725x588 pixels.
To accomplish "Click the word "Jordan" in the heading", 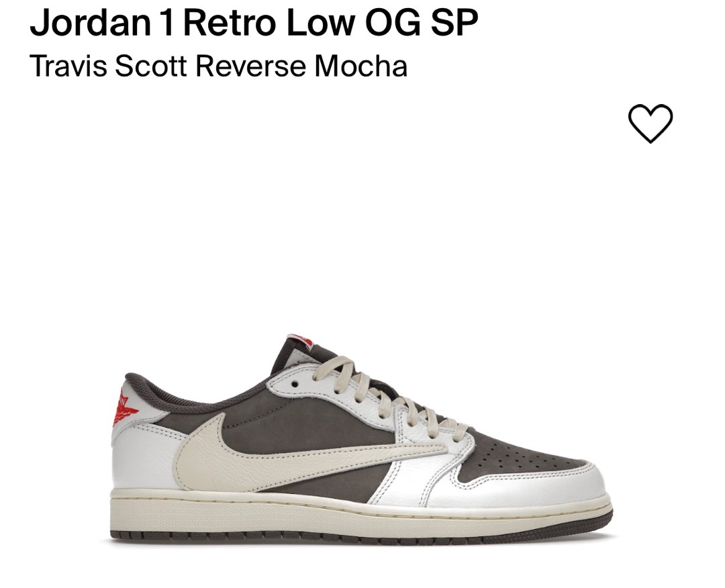I will coord(91,22).
